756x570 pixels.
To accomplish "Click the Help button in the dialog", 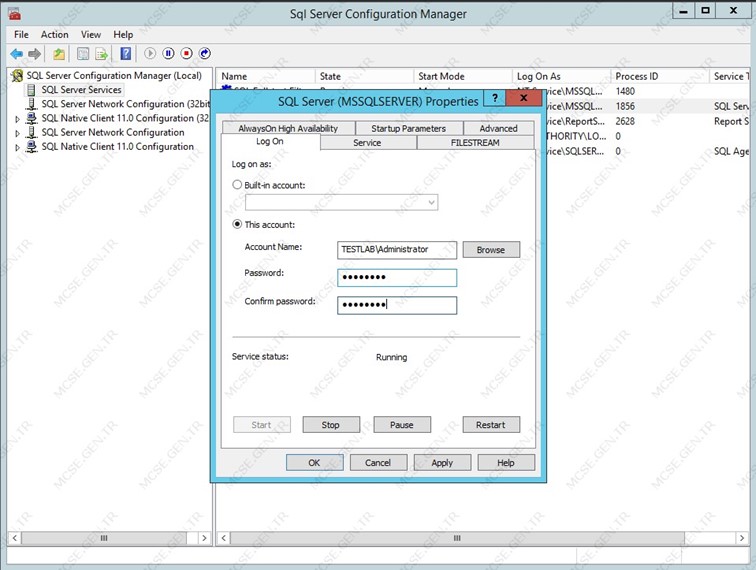I will point(506,462).
